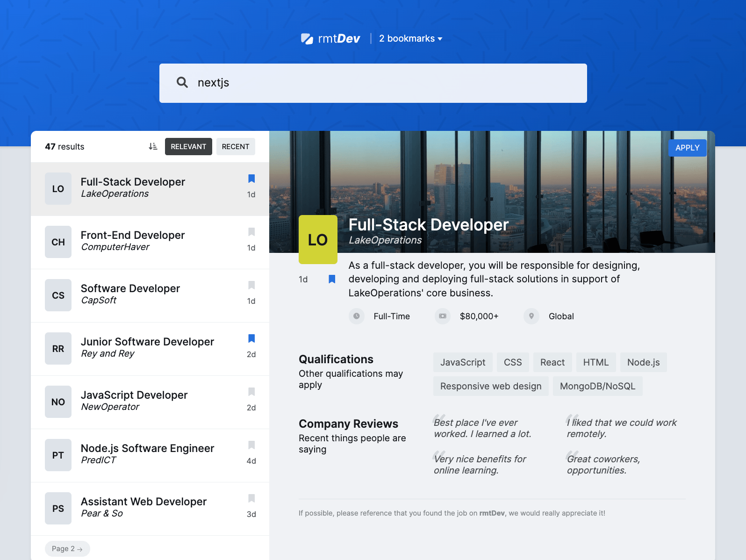Click the clock icon beside Full-Time
This screenshot has height=560, width=746.
[x=357, y=316]
